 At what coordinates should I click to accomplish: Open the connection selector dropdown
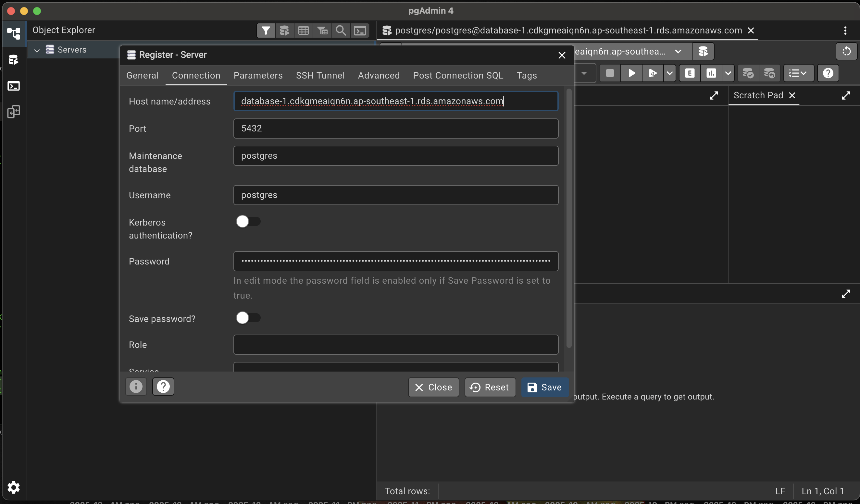pyautogui.click(x=679, y=52)
